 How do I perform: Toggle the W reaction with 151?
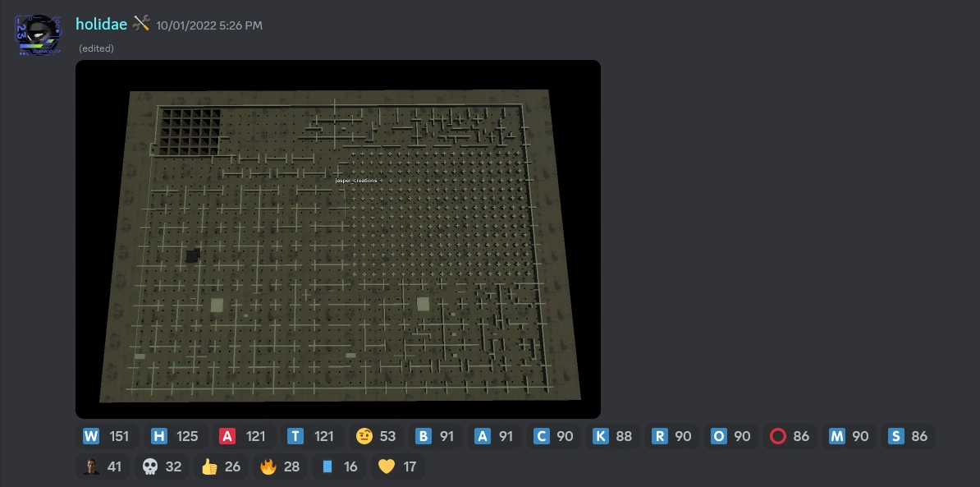106,436
